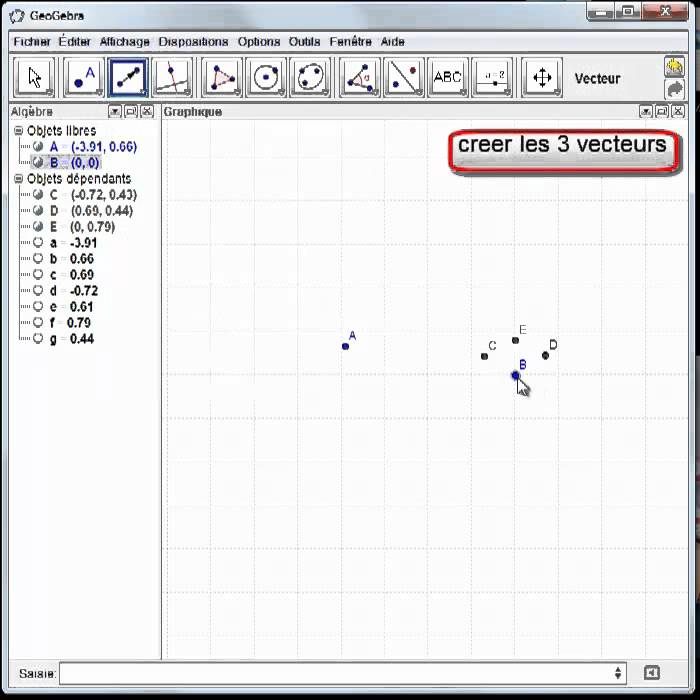Show number e = 0.61 in graphics
The image size is (700, 700).
coord(38,306)
